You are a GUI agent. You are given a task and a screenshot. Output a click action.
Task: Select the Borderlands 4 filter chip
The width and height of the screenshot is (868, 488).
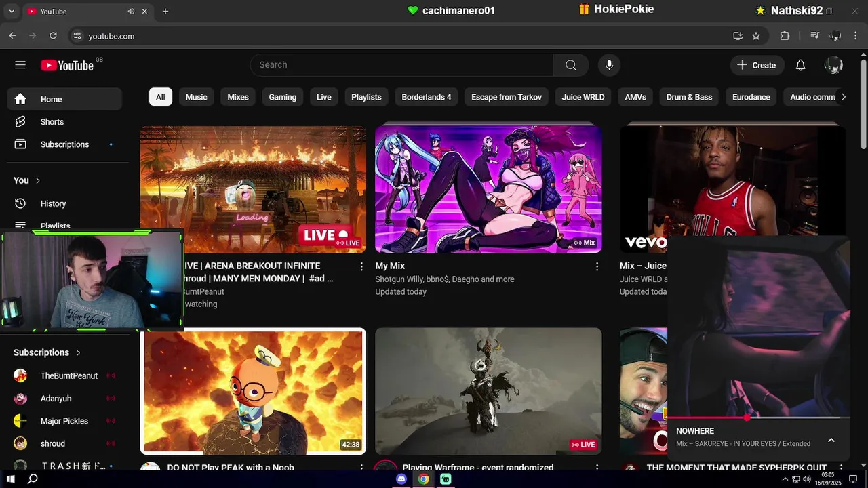(427, 97)
